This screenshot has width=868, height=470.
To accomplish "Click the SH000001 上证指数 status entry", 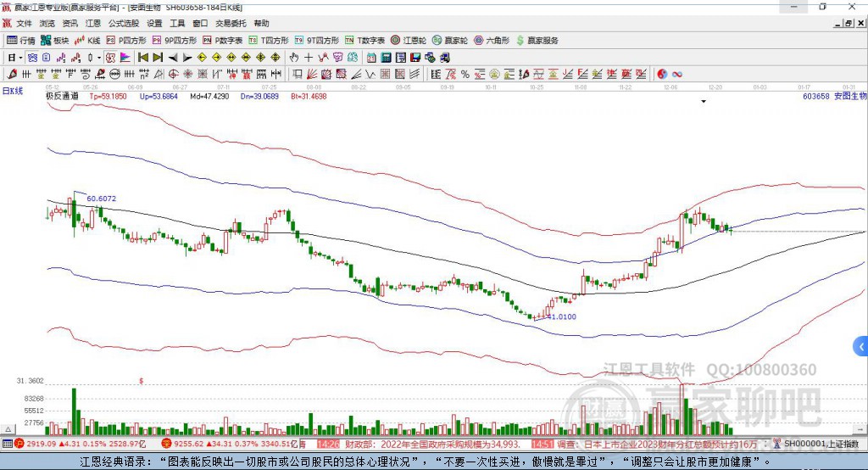I will point(821,444).
